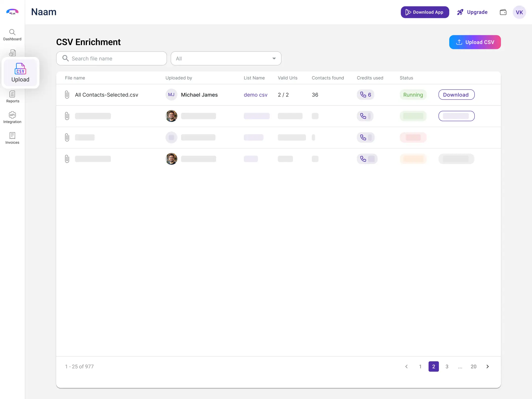Open Reports from the sidebar

[x=12, y=97]
